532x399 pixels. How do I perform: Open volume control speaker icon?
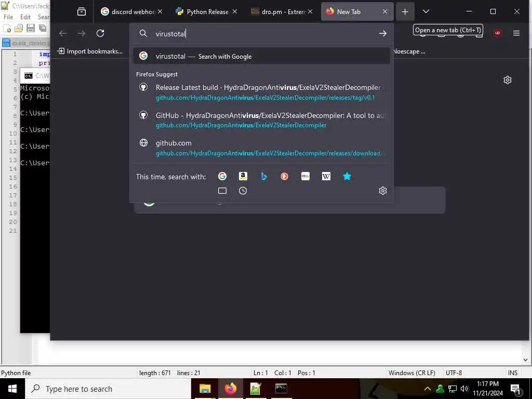coord(464,389)
